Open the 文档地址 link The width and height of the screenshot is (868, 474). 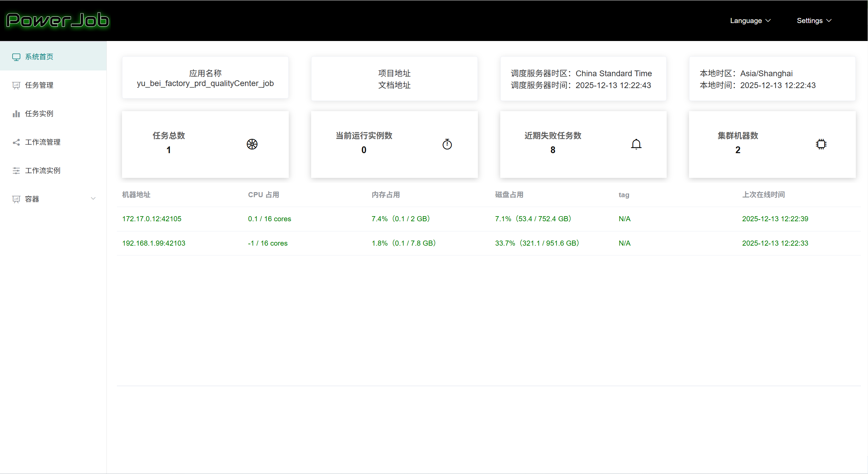click(x=394, y=85)
